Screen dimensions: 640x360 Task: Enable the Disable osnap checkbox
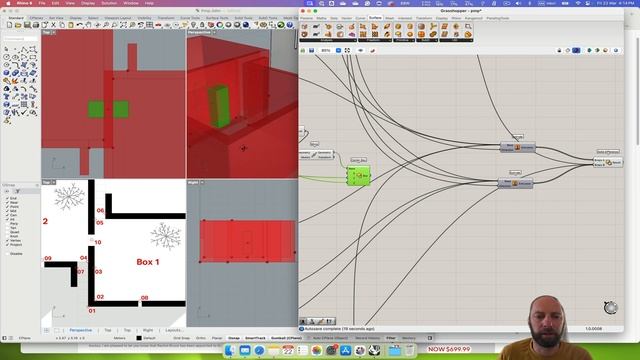point(7,254)
